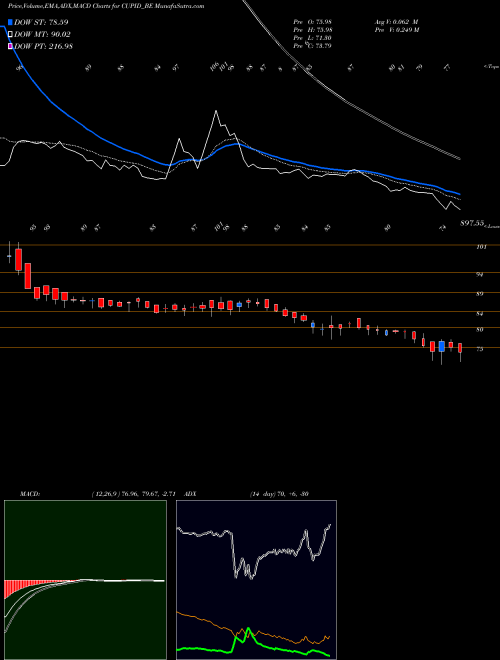The height and width of the screenshot is (660, 500).
Task: Click the 'Pre C: 73.79' close value
Action: coord(313,45)
